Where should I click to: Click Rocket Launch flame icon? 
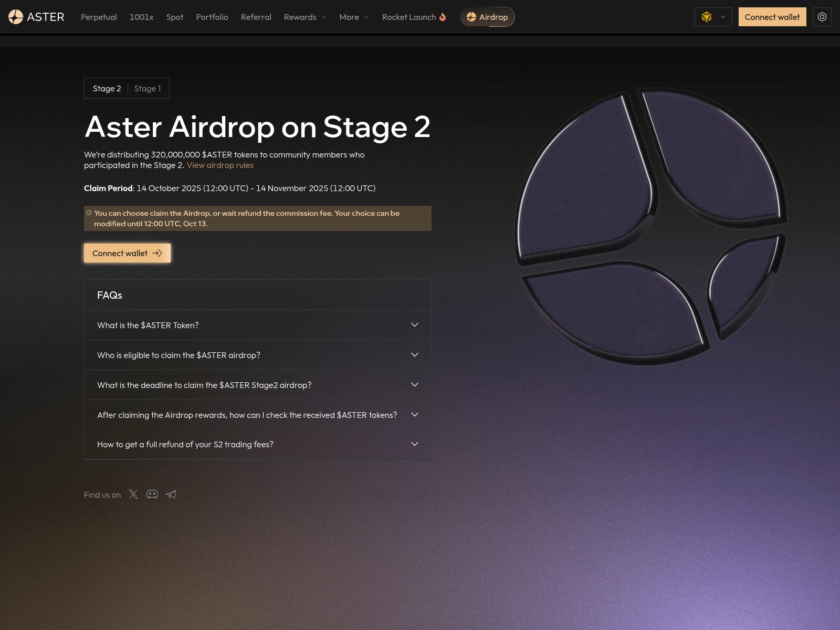point(443,17)
